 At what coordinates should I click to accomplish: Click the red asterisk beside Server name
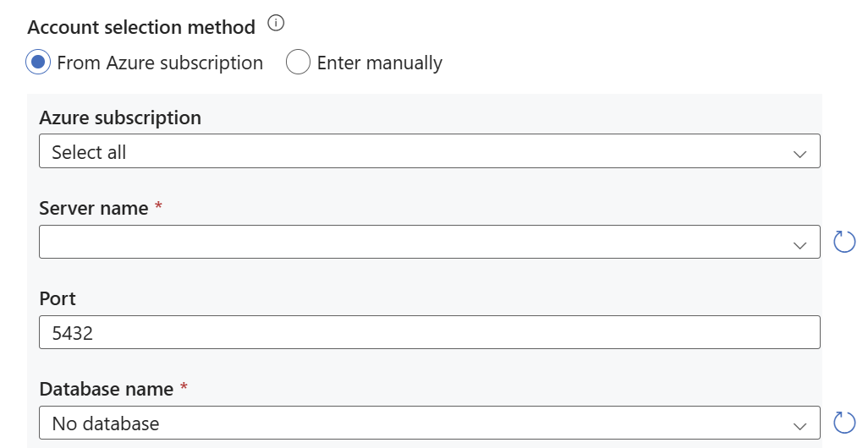point(158,206)
